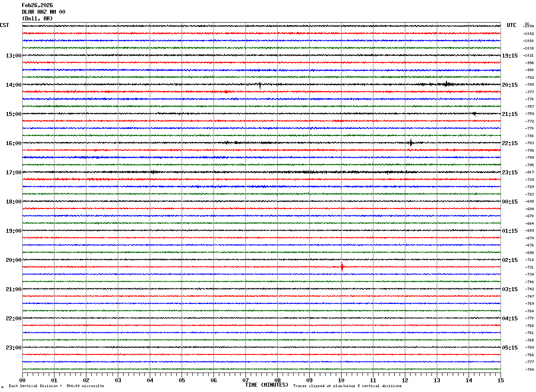The height and width of the screenshot is (392, 536).
Task: Click the DC offset value -1060
Action: (x=528, y=41)
